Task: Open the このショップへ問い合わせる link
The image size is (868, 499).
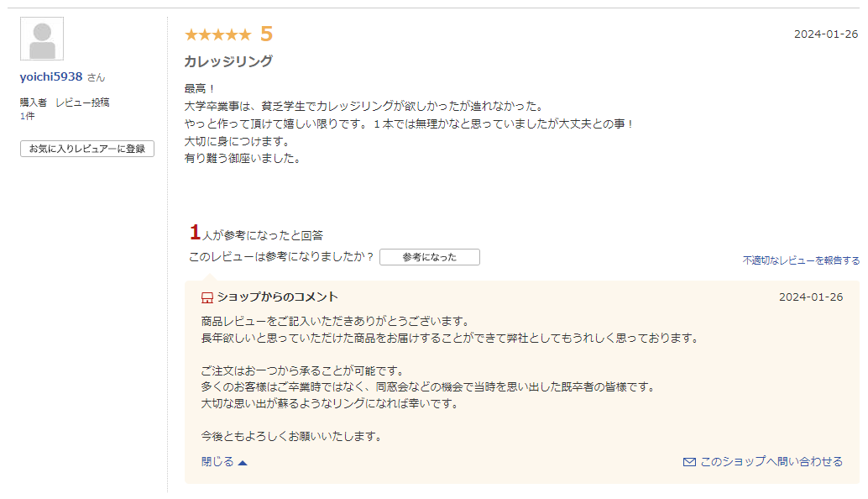Action: tap(771, 462)
